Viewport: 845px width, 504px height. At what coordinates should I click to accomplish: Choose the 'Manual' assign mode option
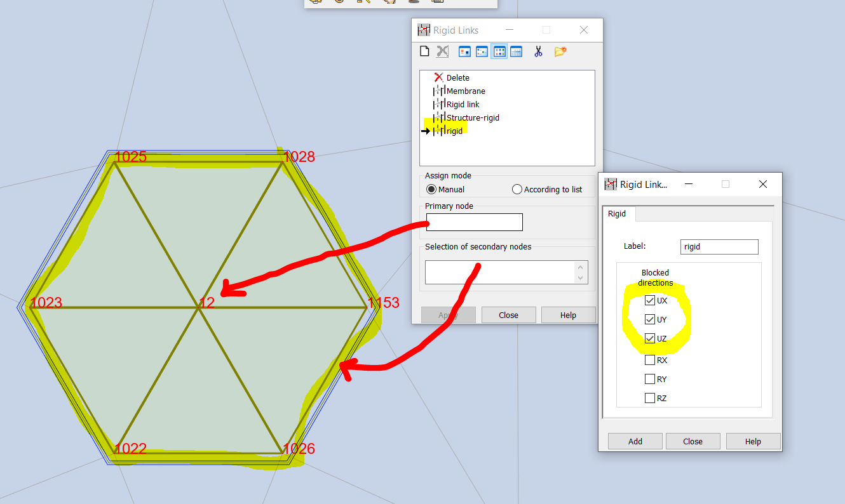click(431, 189)
